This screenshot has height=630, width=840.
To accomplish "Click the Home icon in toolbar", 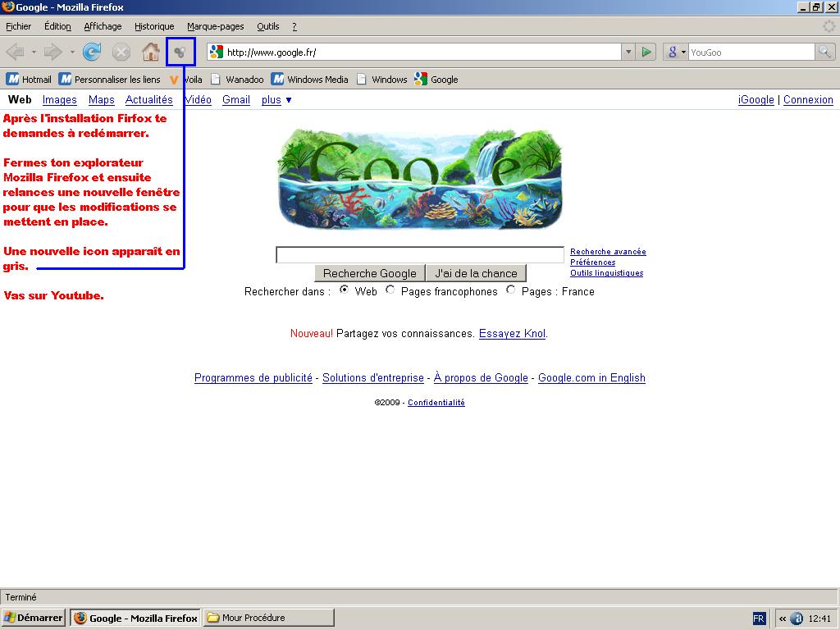I will (150, 52).
